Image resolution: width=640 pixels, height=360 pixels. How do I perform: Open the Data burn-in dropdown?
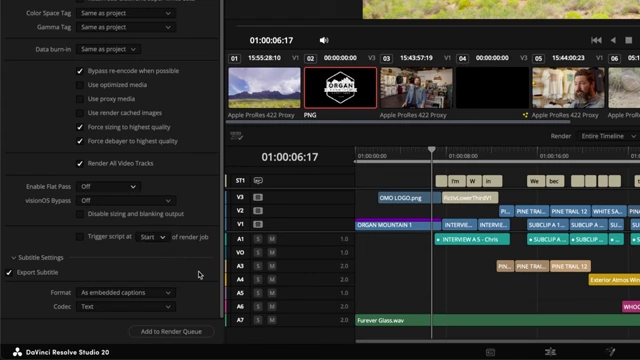[x=108, y=49]
